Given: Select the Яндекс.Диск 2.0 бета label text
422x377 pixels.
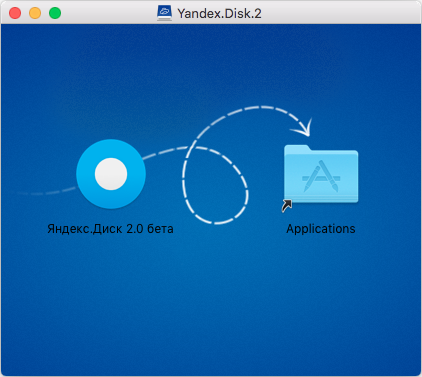Looking at the screenshot, I should [110, 229].
